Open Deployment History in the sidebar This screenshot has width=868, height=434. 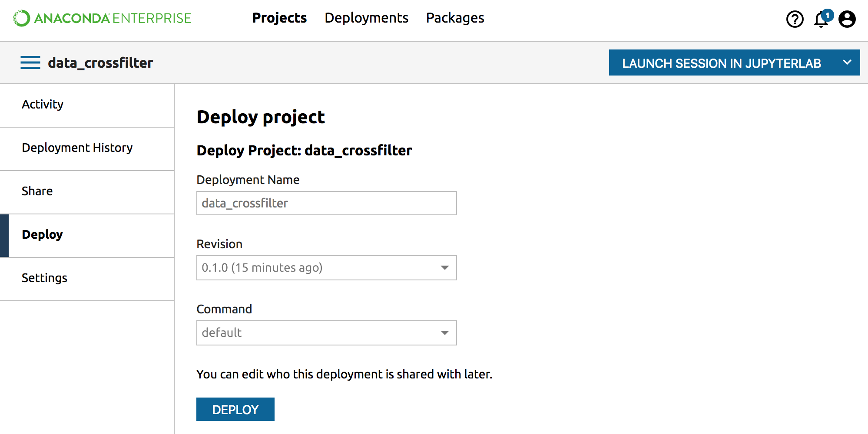click(77, 148)
